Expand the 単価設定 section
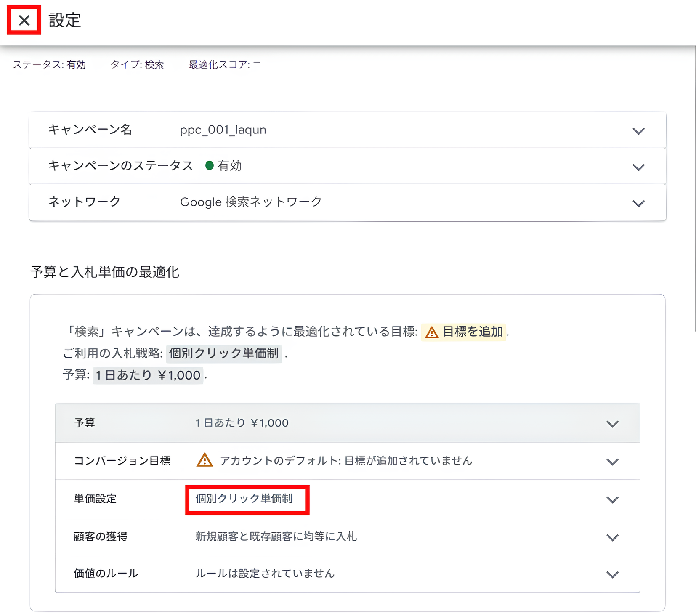This screenshot has width=696, height=616. click(x=613, y=499)
